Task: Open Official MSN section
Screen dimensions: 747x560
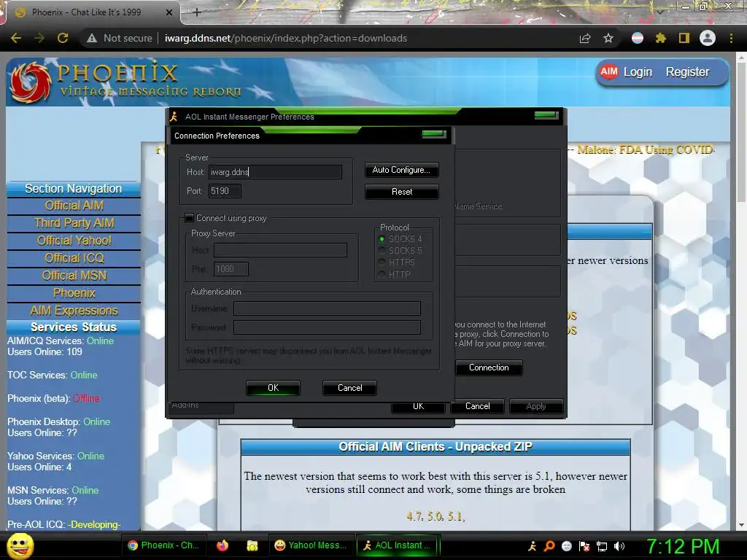Action: point(74,276)
